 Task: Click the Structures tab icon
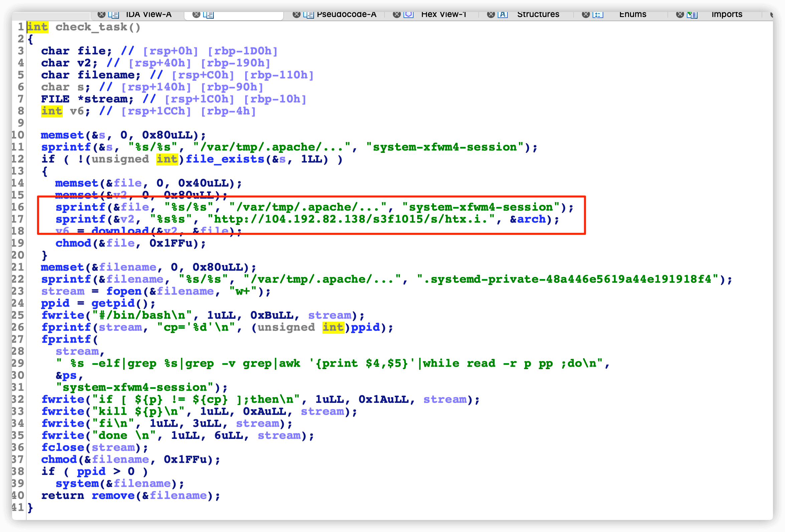503,14
